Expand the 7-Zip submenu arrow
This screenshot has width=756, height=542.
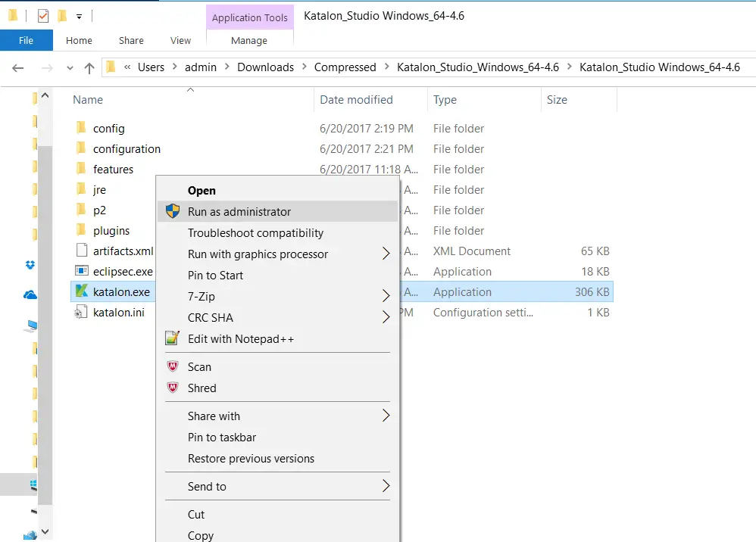[386, 296]
